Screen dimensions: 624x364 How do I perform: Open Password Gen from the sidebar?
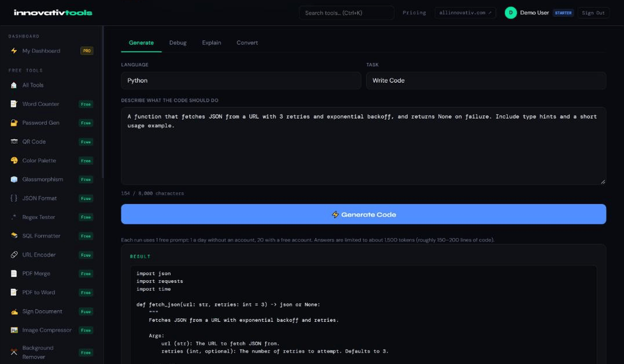tap(41, 123)
